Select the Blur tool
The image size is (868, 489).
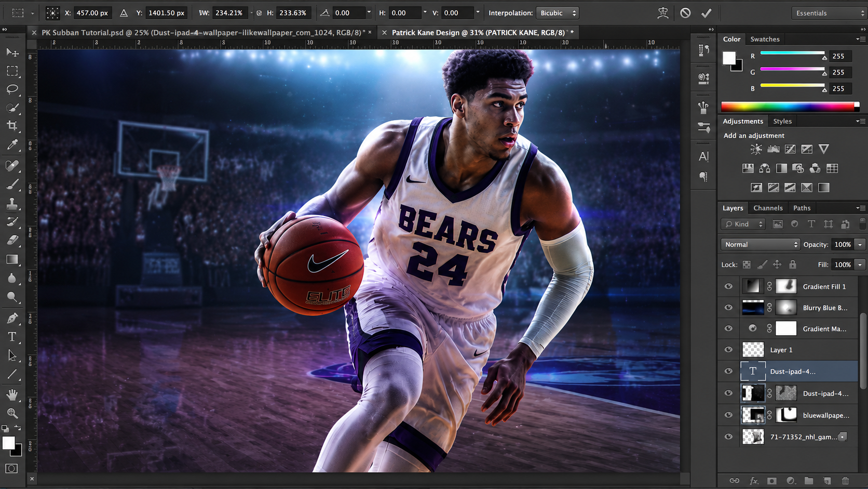point(12,278)
